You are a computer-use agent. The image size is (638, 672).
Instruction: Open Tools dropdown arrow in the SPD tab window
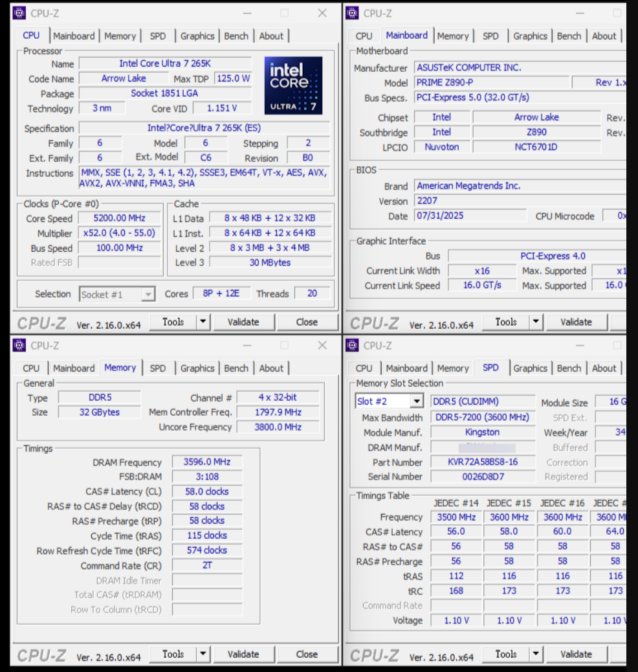click(536, 654)
